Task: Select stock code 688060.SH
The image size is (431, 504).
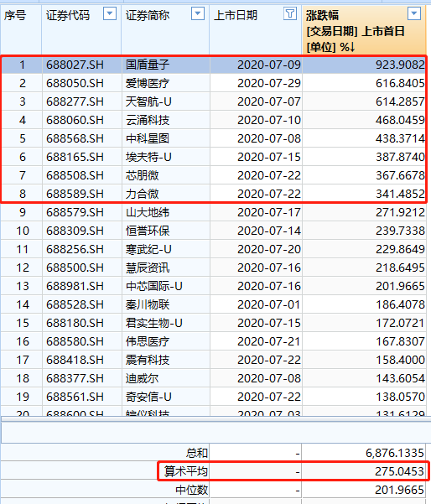Action: [x=75, y=120]
